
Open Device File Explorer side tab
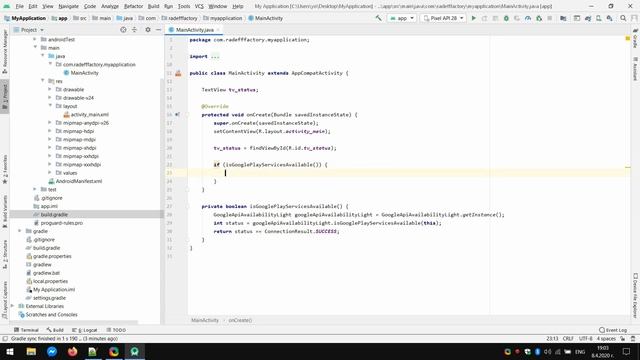coord(635,296)
